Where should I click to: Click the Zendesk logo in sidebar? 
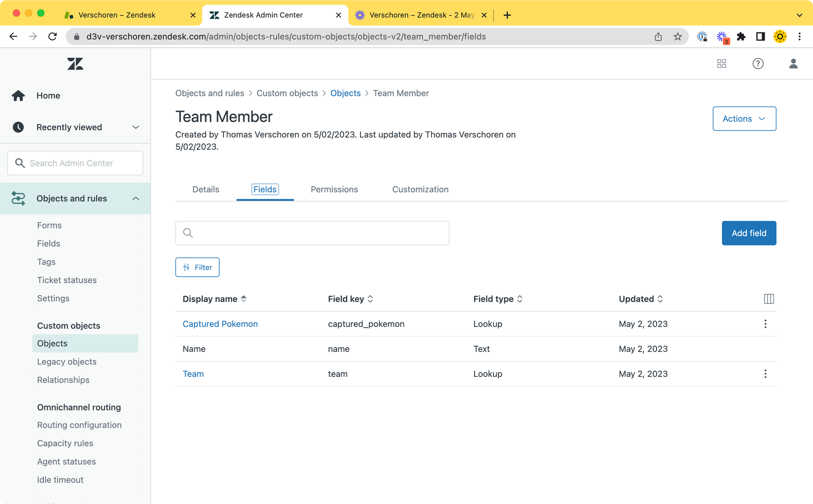click(x=75, y=64)
